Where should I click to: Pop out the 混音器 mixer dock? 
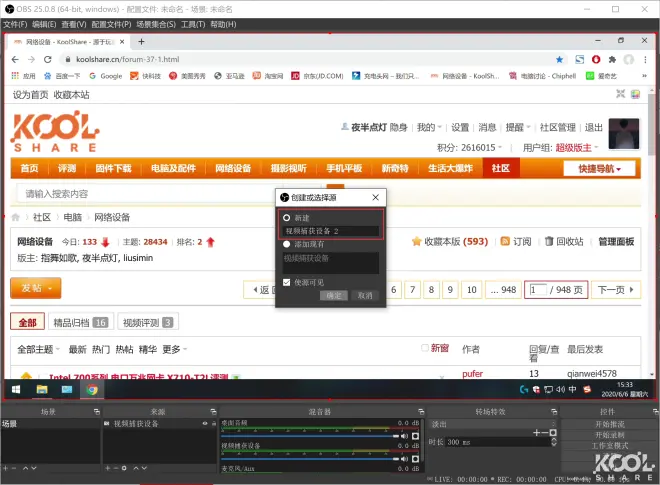coord(421,412)
